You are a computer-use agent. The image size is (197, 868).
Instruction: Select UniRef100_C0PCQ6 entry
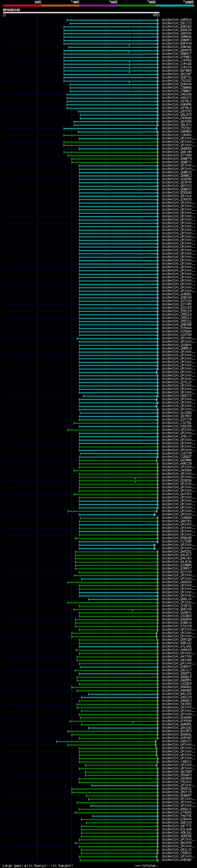click(177, 64)
